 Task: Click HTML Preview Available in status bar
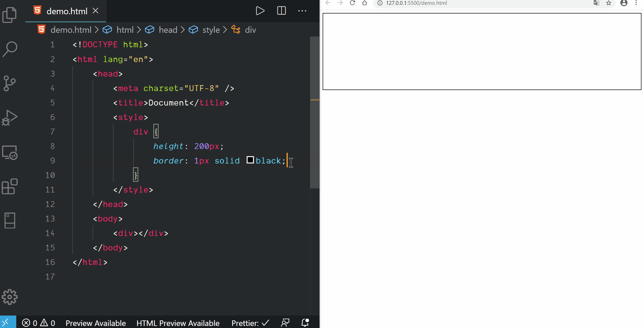click(178, 323)
